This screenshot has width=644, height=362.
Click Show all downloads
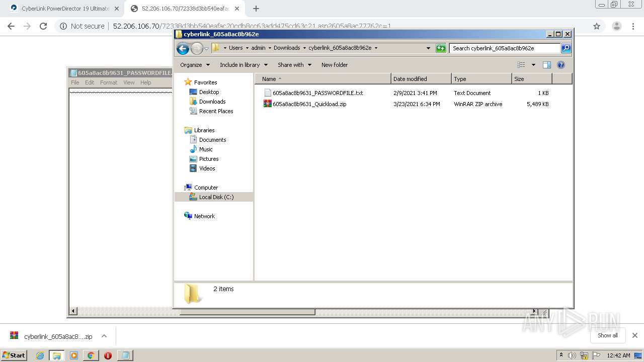(x=608, y=335)
